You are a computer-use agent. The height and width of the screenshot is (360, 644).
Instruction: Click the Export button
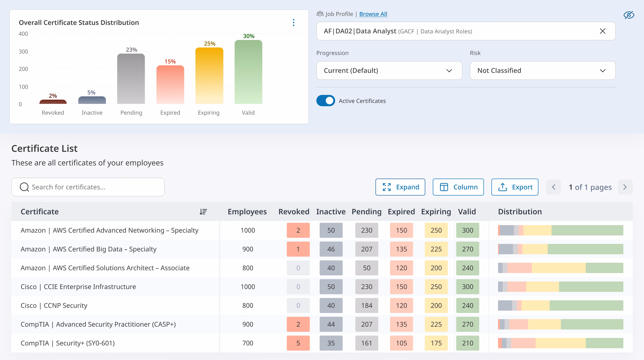click(515, 187)
